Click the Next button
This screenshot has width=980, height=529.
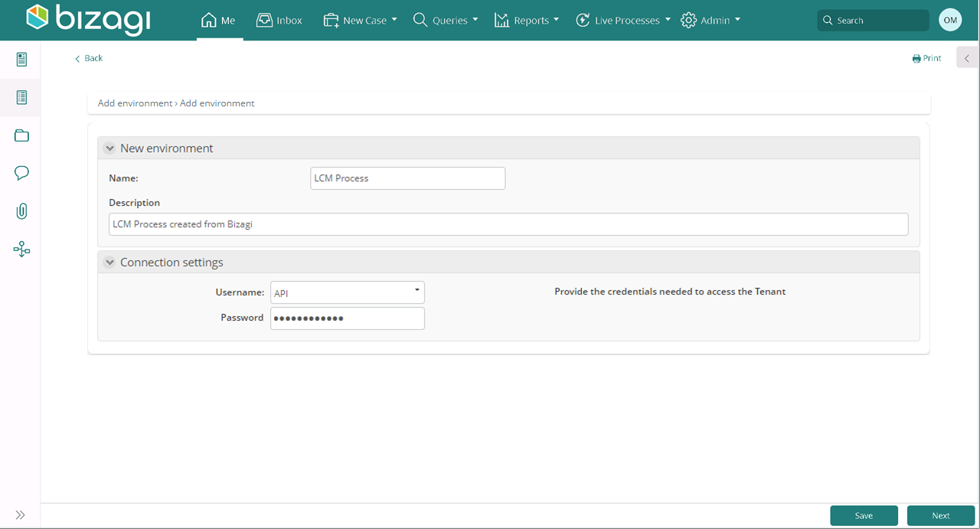coord(941,516)
